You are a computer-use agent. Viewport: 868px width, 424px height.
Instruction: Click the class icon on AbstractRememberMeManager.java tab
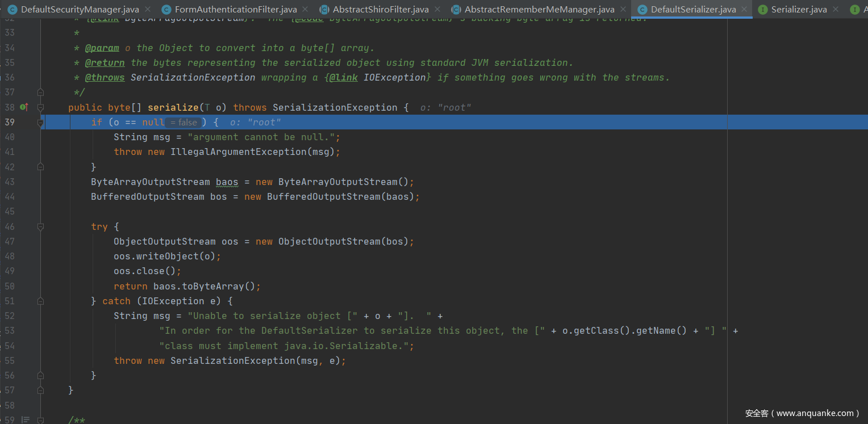(x=456, y=9)
